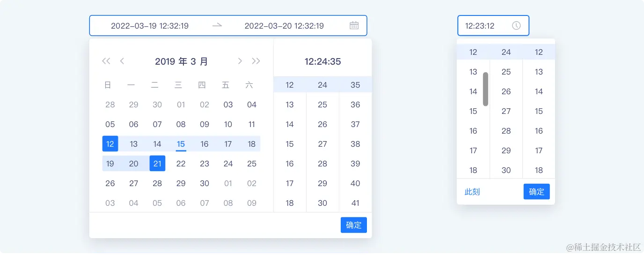The height and width of the screenshot is (255, 644).
Task: Select today's date 15 with underline
Action: tap(181, 144)
